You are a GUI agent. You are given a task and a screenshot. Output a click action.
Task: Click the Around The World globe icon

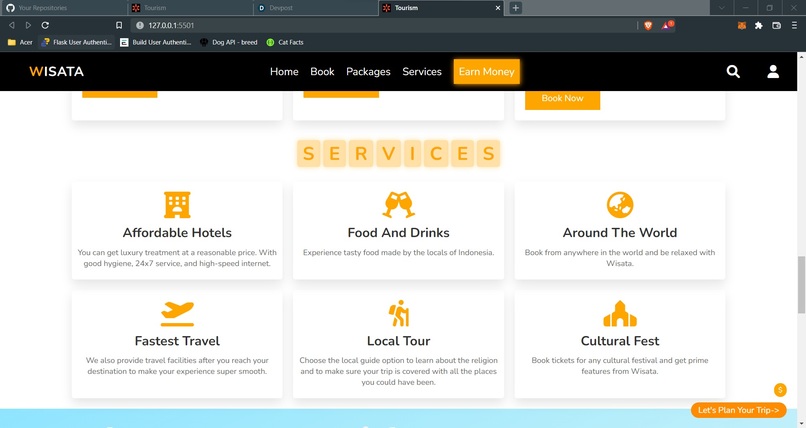(620, 205)
